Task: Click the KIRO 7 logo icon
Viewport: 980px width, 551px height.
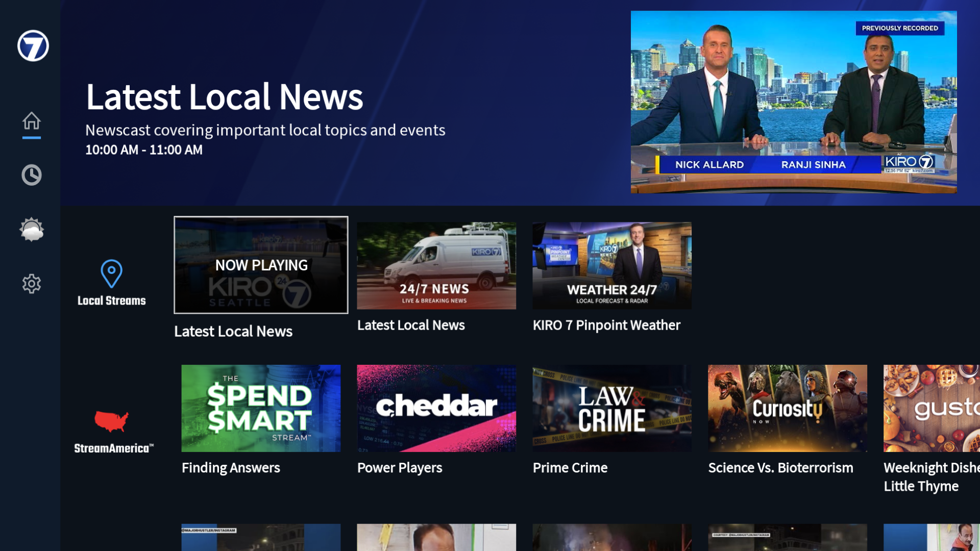Action: [x=33, y=46]
